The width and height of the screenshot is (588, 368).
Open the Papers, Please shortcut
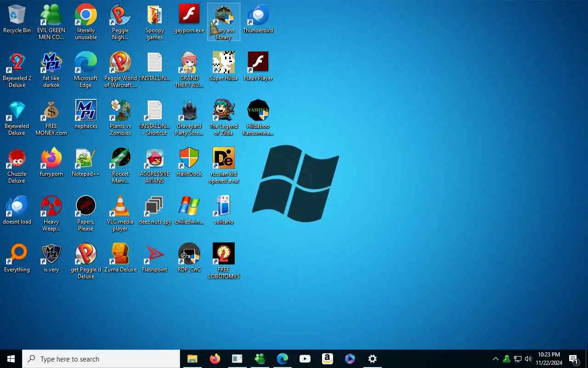point(86,213)
